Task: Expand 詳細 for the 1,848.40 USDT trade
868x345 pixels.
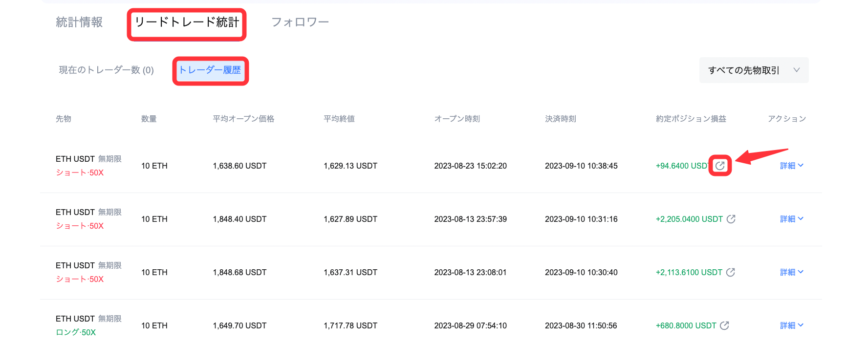Action: click(791, 219)
